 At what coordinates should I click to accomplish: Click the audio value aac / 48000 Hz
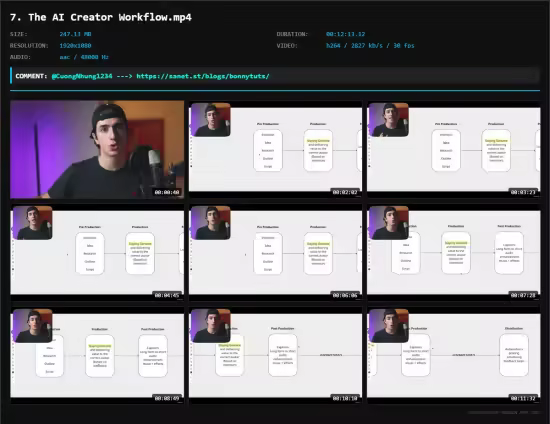tap(84, 57)
